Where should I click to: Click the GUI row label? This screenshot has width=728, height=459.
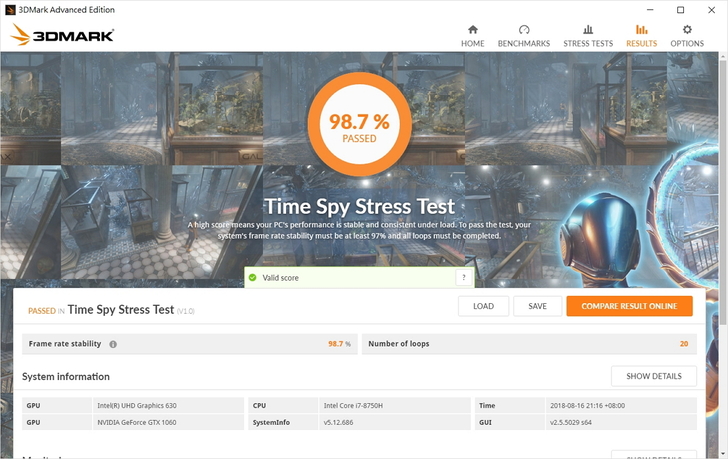point(485,422)
